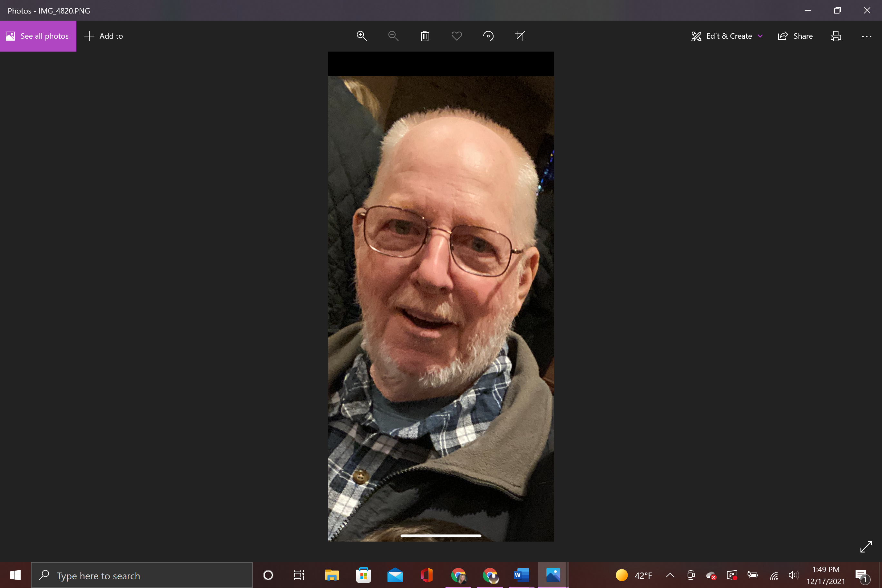Image resolution: width=882 pixels, height=588 pixels.
Task: Enter fullscreen with diagonal arrows icon
Action: pos(866,546)
